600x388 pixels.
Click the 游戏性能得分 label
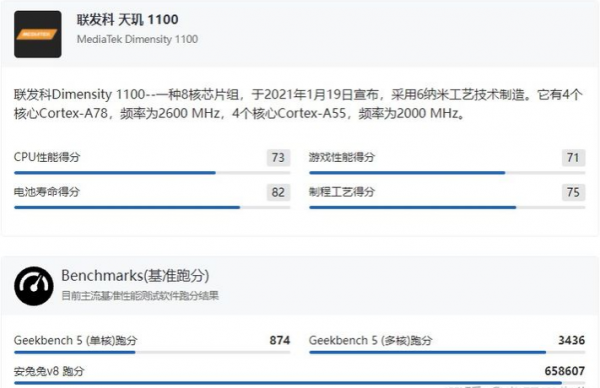click(x=342, y=157)
